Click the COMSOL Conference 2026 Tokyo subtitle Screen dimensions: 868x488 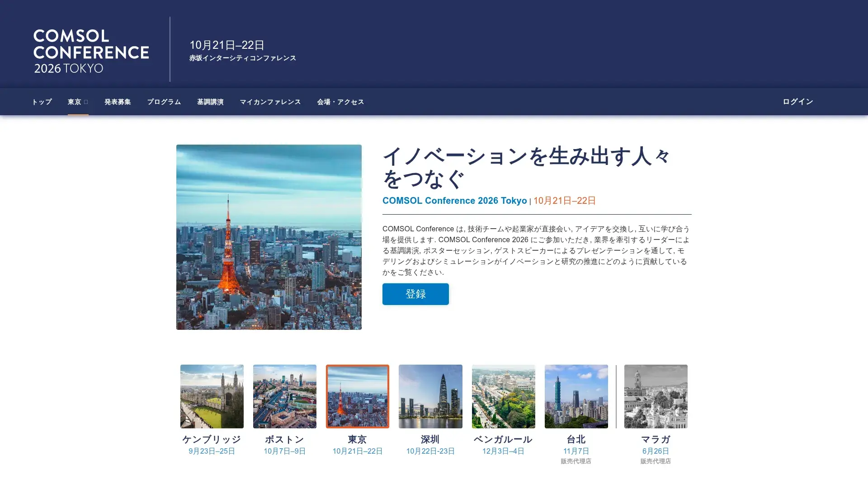[454, 201]
